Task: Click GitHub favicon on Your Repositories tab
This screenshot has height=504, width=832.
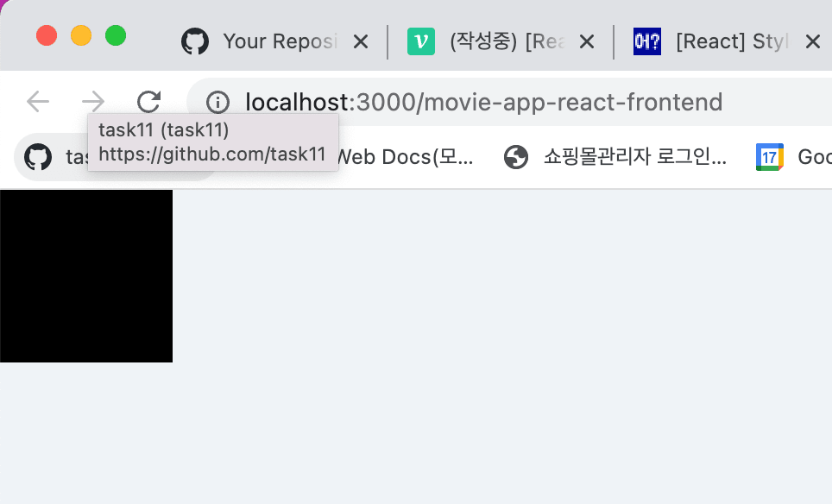Action: click(x=195, y=41)
